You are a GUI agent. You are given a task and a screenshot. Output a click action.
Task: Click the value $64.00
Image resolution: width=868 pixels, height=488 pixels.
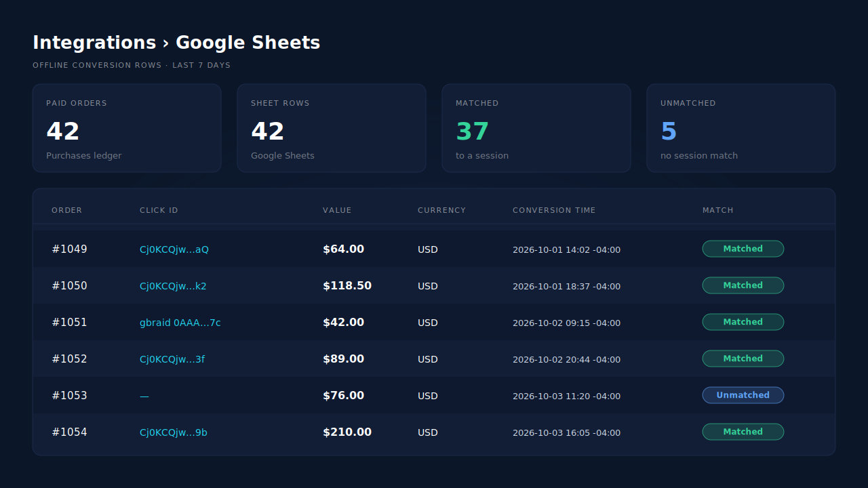click(x=343, y=249)
